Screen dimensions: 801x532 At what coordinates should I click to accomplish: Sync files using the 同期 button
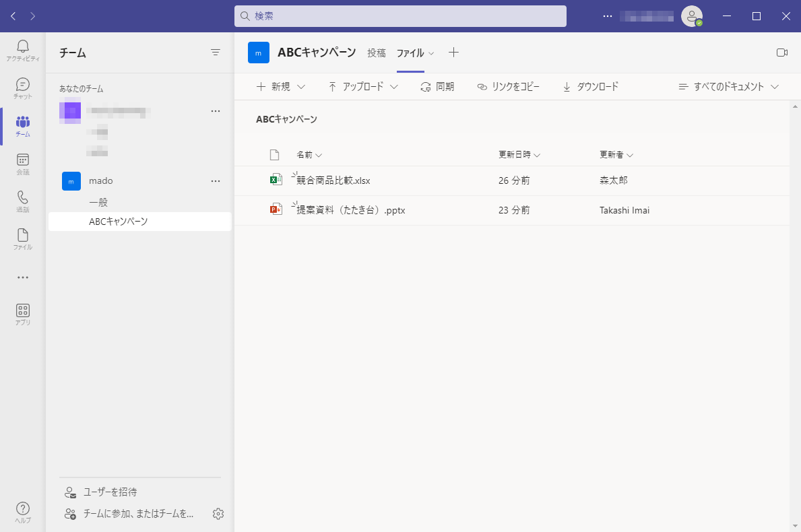tap(437, 86)
